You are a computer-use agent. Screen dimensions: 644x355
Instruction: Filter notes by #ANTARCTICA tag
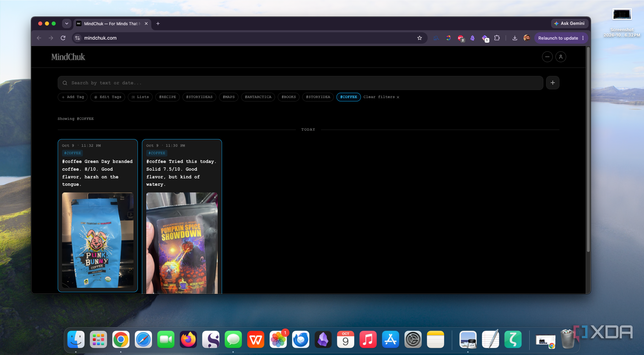point(258,97)
